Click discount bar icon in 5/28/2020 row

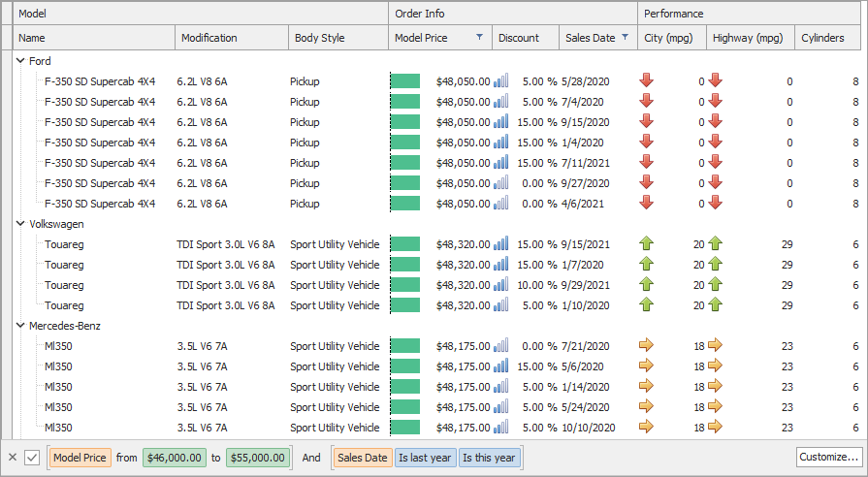[500, 80]
